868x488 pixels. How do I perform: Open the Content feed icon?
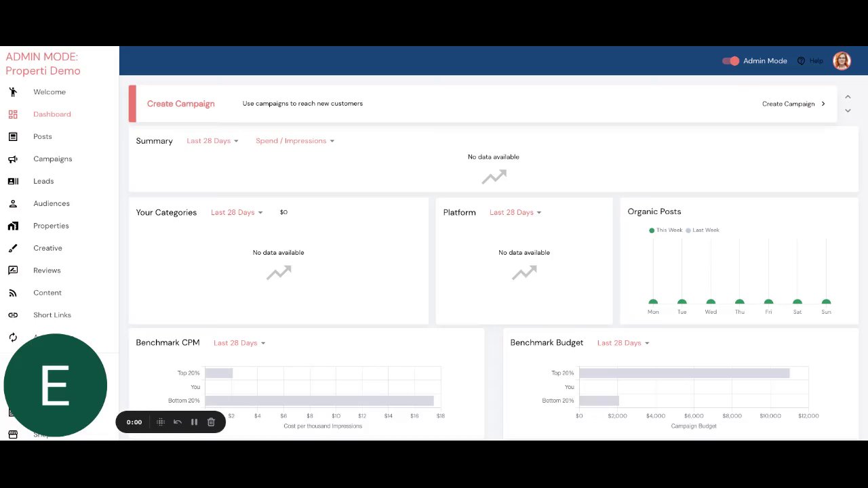click(x=13, y=293)
